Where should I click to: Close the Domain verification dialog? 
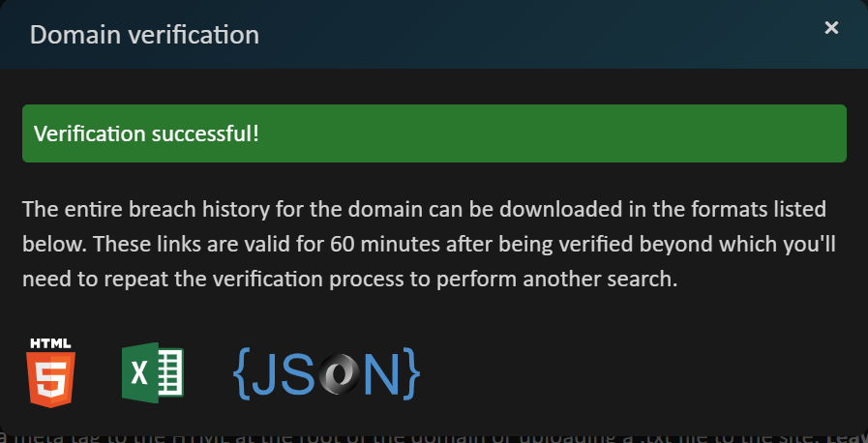coord(831,28)
